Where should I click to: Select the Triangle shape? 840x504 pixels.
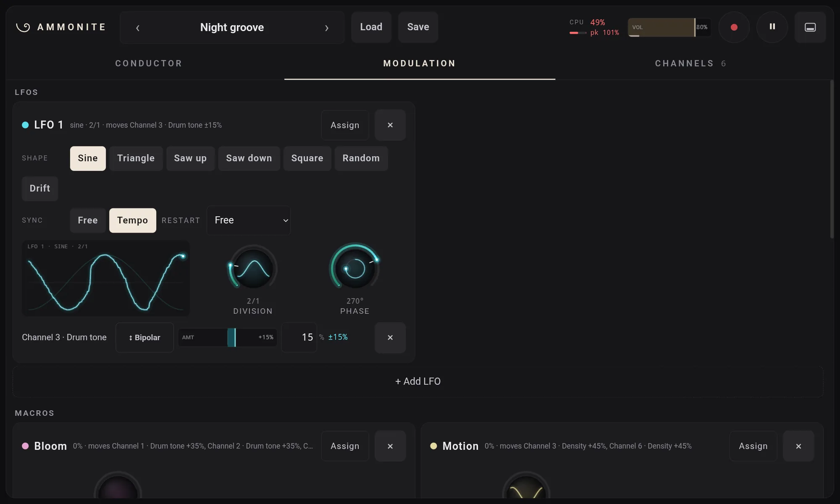click(x=136, y=158)
